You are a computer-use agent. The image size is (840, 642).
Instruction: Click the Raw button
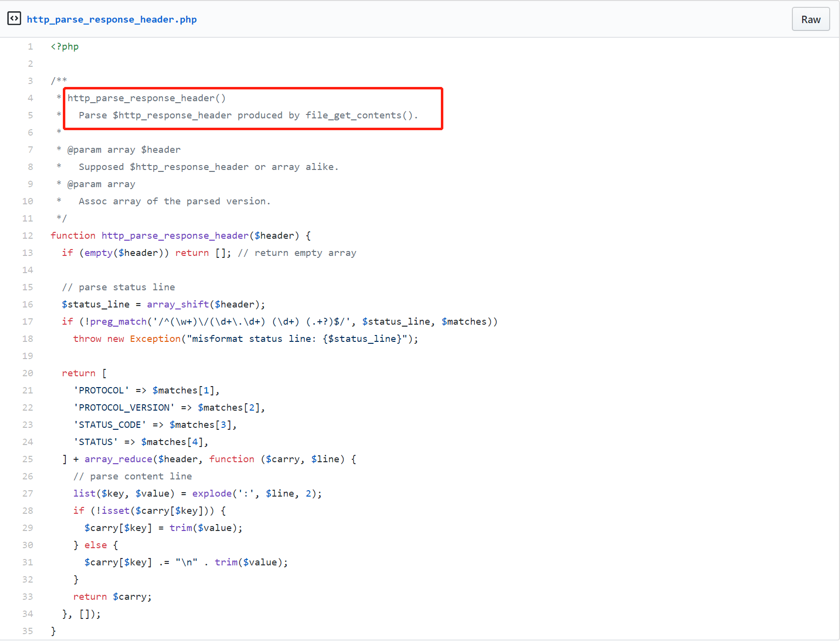pyautogui.click(x=811, y=19)
